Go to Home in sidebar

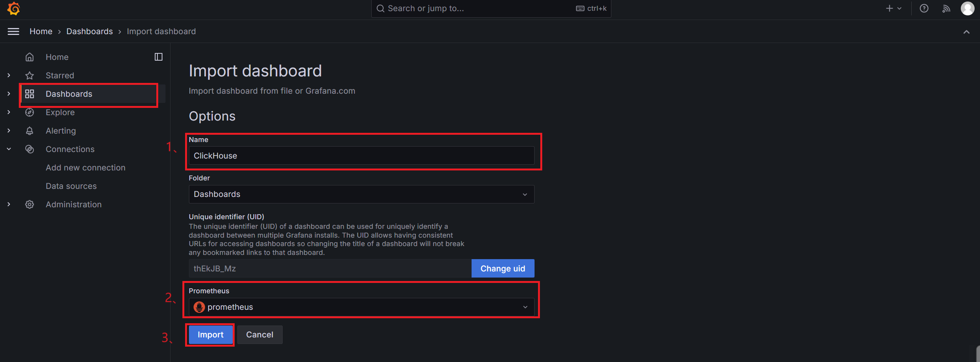pyautogui.click(x=57, y=57)
